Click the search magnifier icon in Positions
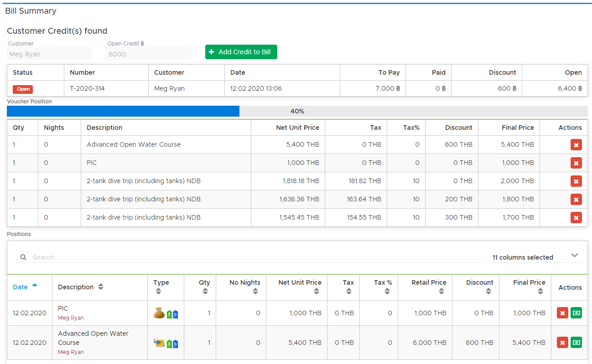 (23, 257)
